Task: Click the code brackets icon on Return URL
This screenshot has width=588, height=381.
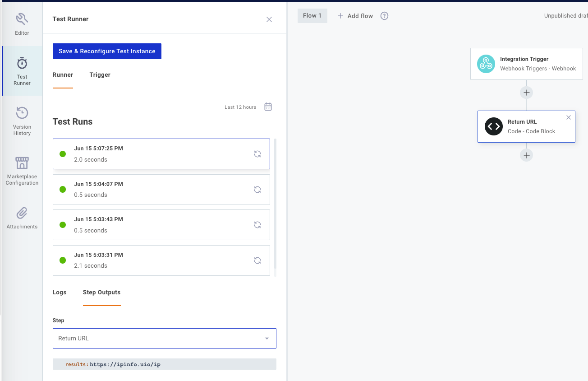Action: coord(494,126)
